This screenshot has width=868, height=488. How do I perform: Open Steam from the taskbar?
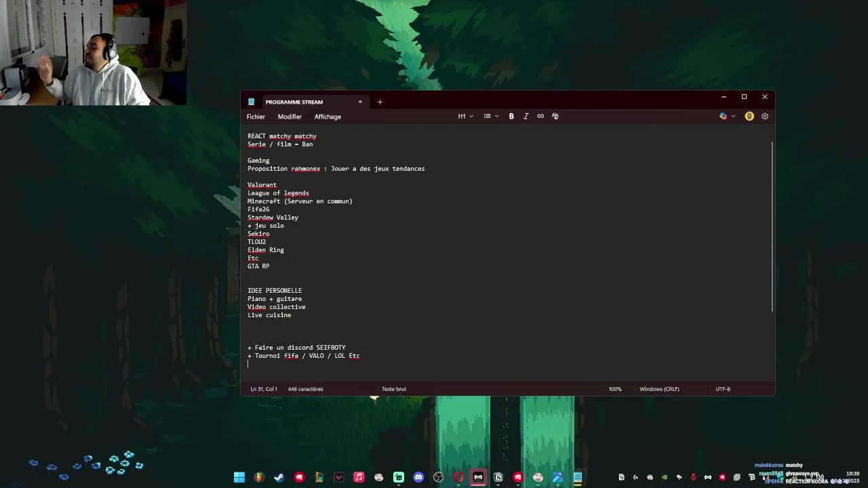(x=279, y=477)
